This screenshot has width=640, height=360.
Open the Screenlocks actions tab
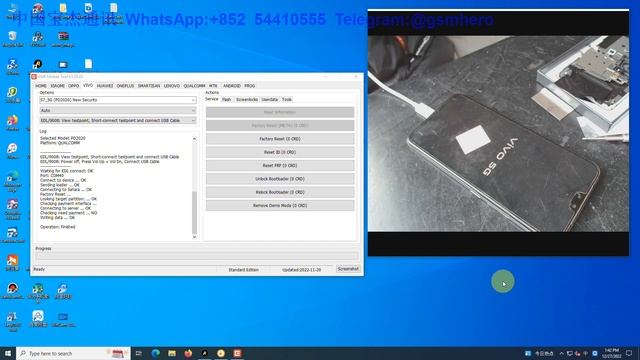[247, 100]
